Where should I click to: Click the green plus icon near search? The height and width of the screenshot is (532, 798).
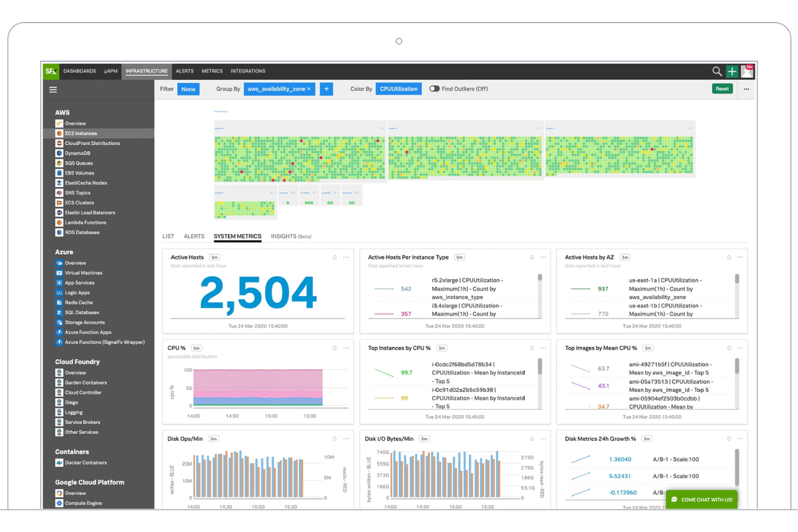pos(732,71)
